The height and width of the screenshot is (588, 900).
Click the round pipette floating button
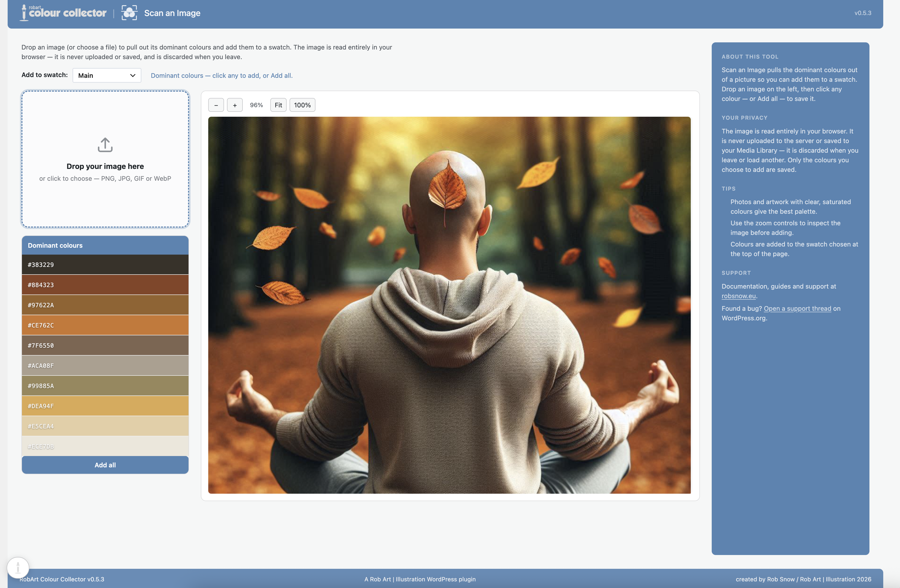coord(18,568)
